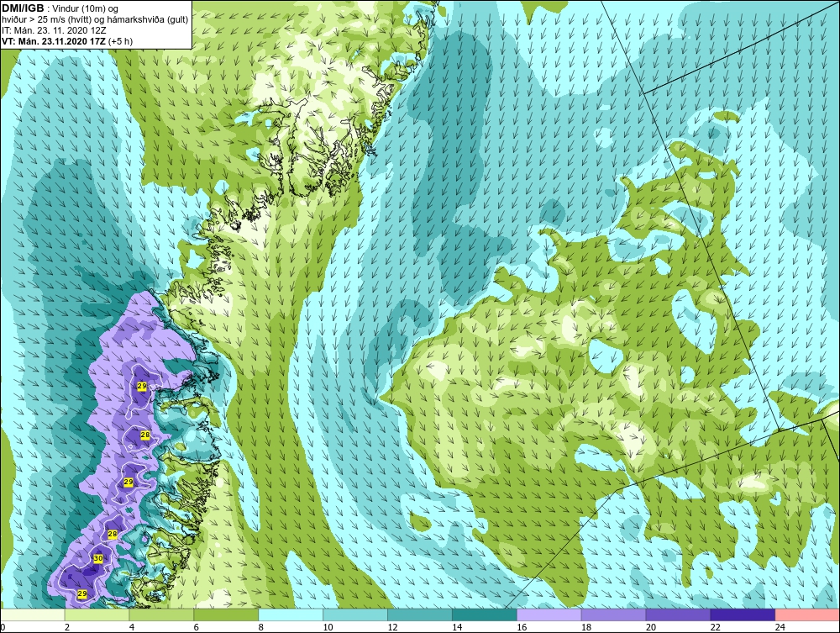Click the legend scale value 18
The width and height of the screenshot is (840, 633).
(x=586, y=627)
